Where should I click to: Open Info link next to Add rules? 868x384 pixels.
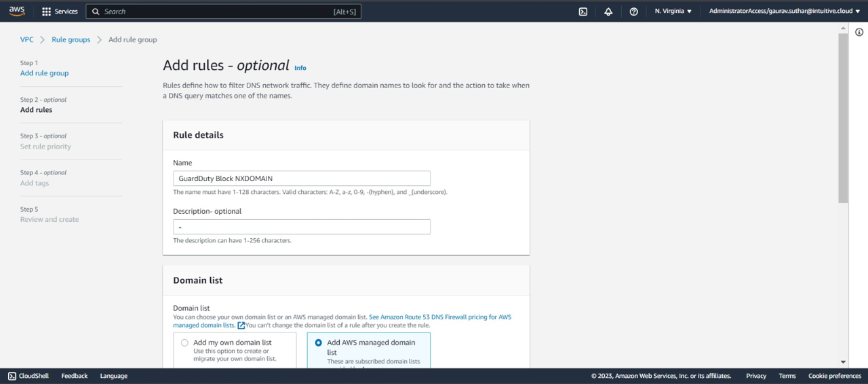click(x=300, y=68)
